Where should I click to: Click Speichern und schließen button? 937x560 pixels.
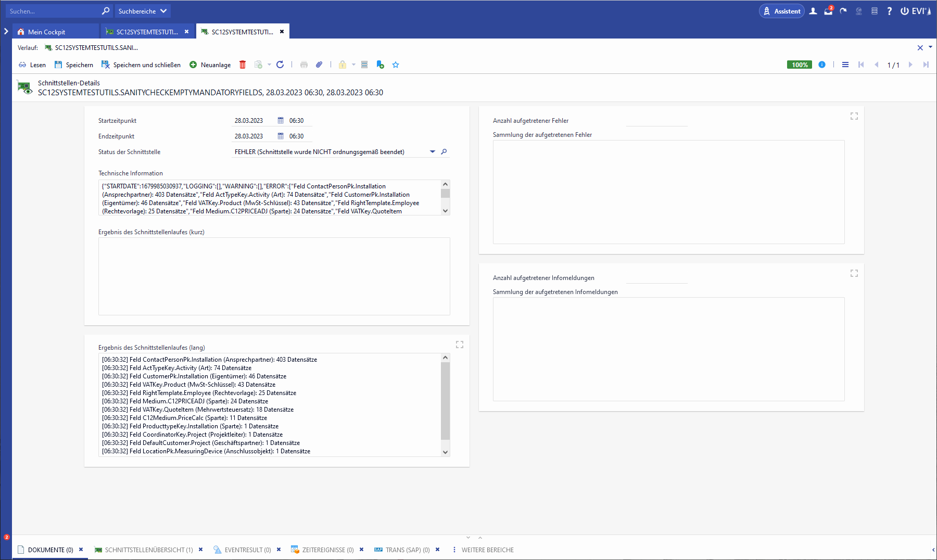pos(141,65)
